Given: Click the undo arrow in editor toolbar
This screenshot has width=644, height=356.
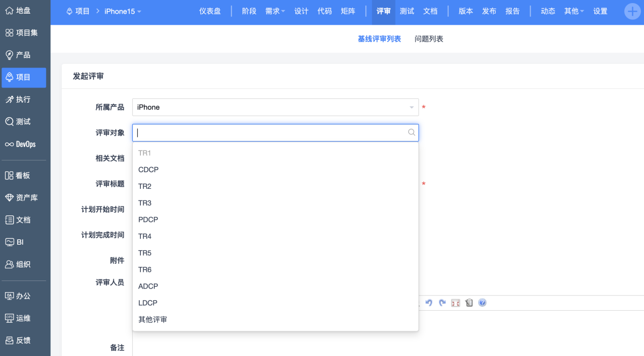Looking at the screenshot, I should 429,303.
